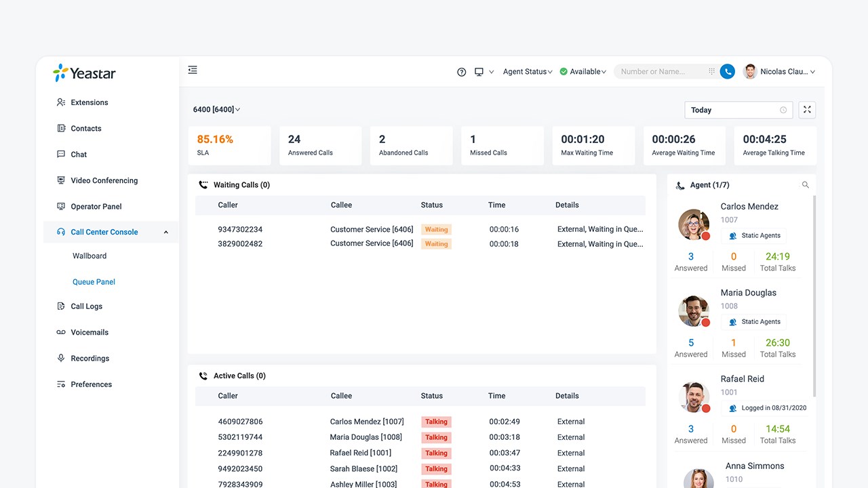Click callee Rafael Reid [1001] in Active Calls
The image size is (868, 488).
coord(361,453)
